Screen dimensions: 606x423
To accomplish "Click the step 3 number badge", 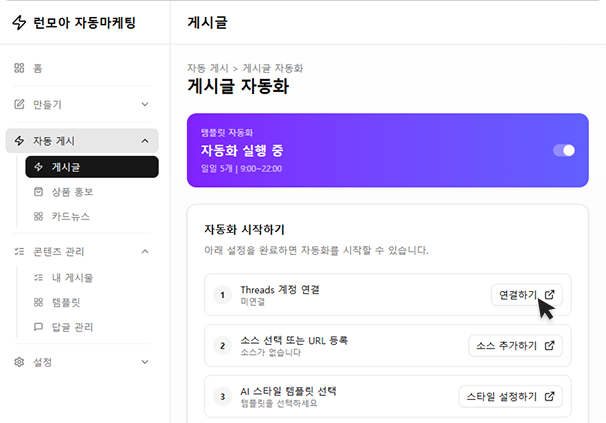I will click(223, 397).
